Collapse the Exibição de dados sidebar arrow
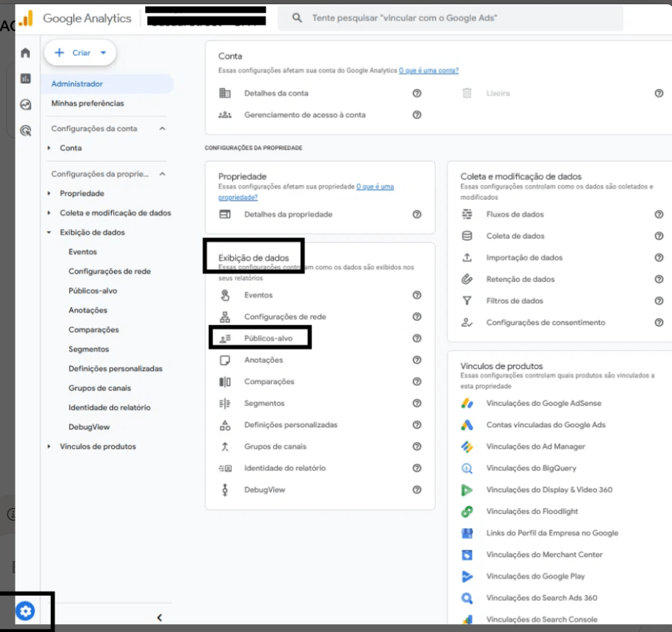Screen dimensions: 672x632 [49, 232]
